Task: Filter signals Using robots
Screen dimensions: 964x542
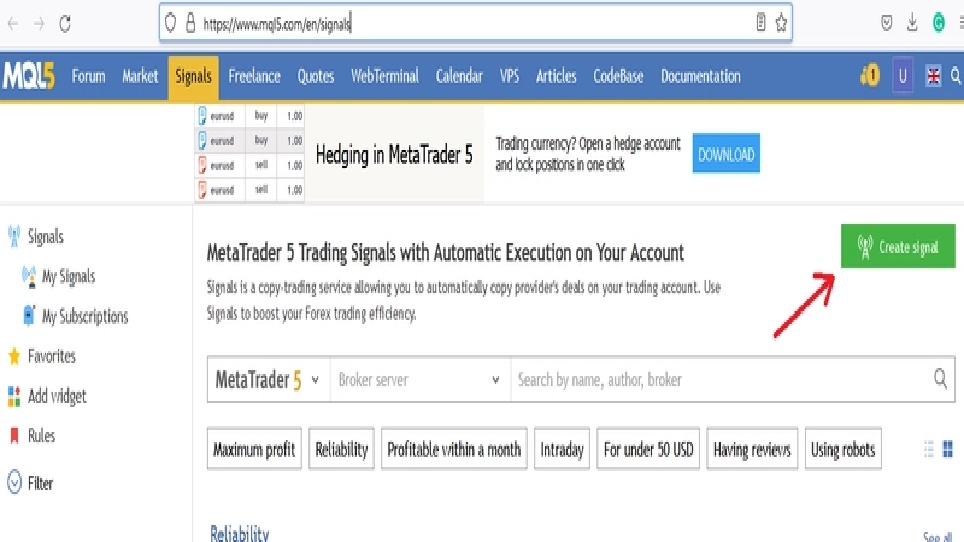Action: coord(843,449)
